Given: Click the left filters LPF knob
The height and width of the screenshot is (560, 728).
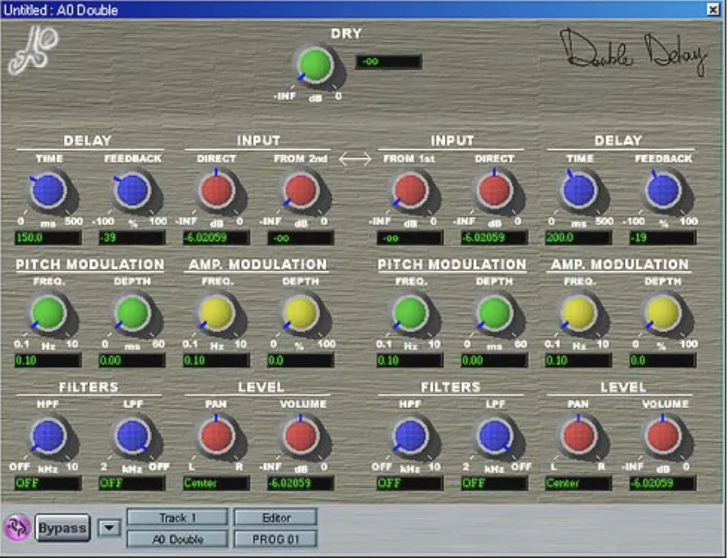Looking at the screenshot, I should 132,436.
